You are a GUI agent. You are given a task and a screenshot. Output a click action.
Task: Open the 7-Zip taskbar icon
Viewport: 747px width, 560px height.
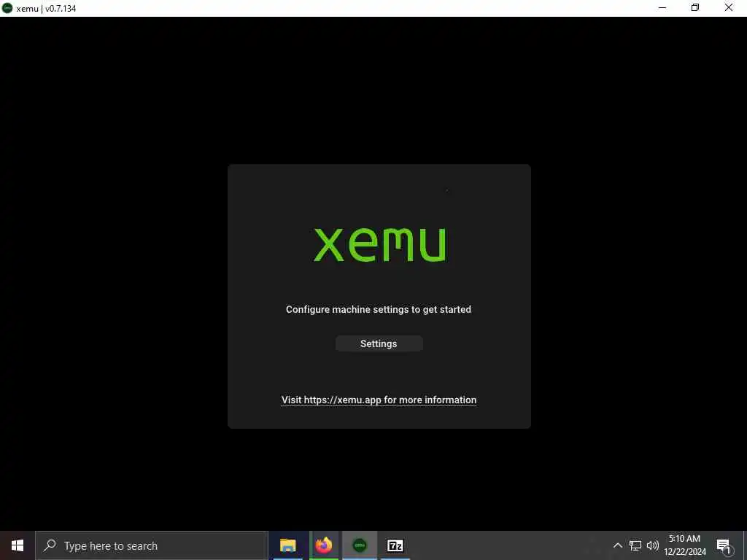click(395, 545)
